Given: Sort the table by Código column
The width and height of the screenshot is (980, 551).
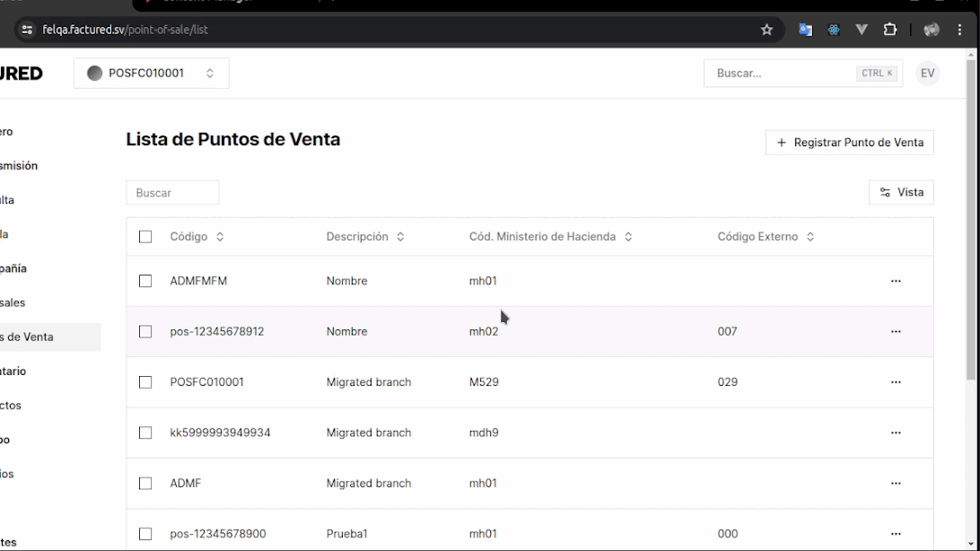Looking at the screenshot, I should [197, 236].
